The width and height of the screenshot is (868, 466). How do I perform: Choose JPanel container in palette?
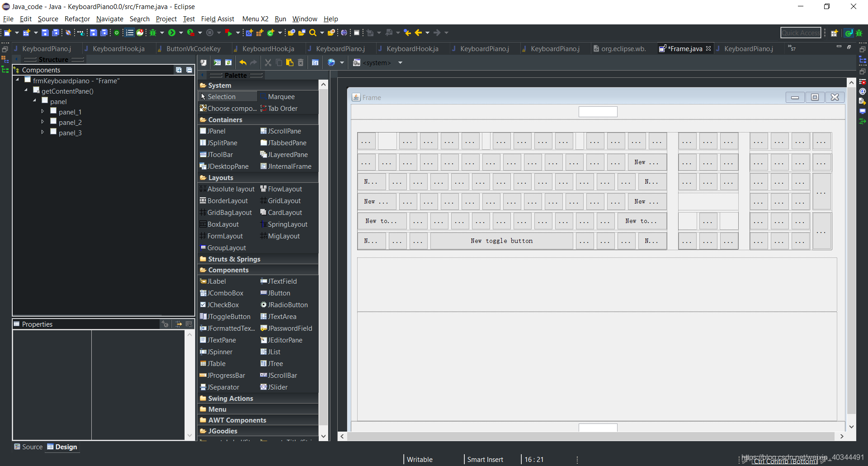pyautogui.click(x=212, y=131)
